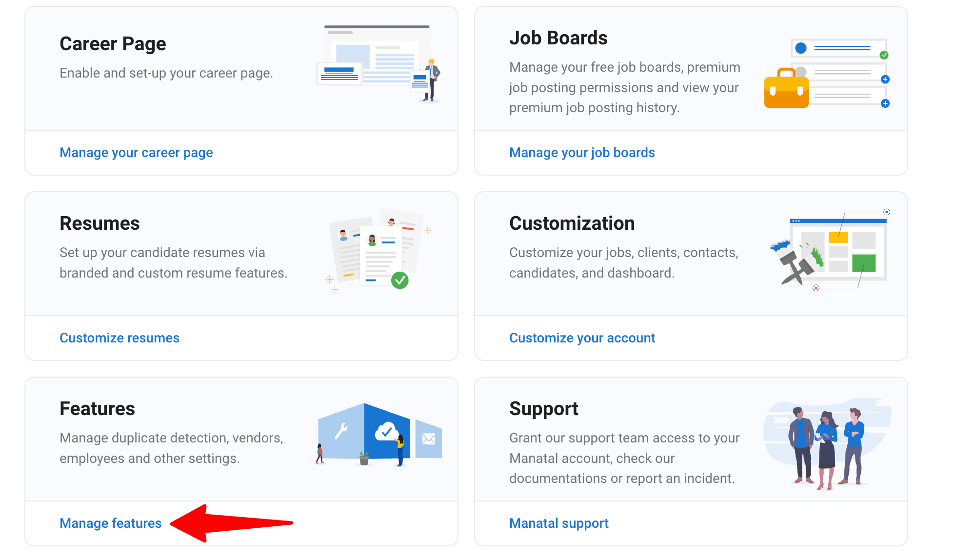This screenshot has width=956, height=560.
Task: Click the Career Page illustration
Action: coord(378,64)
